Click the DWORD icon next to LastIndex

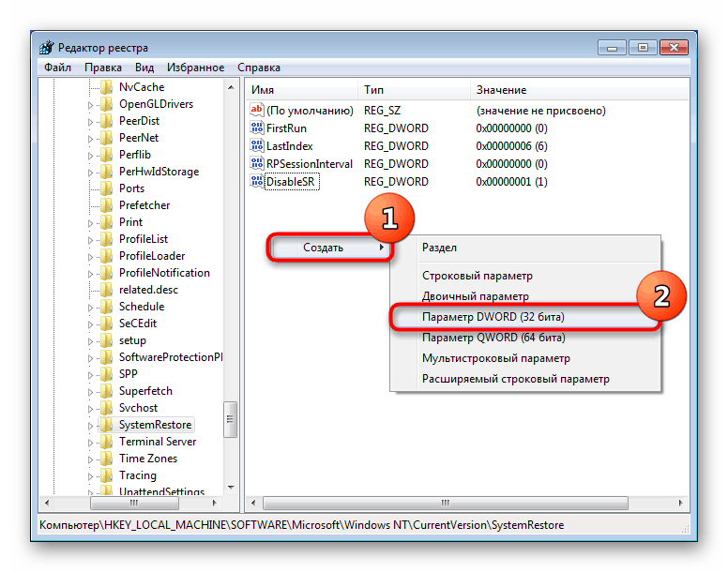point(257,145)
